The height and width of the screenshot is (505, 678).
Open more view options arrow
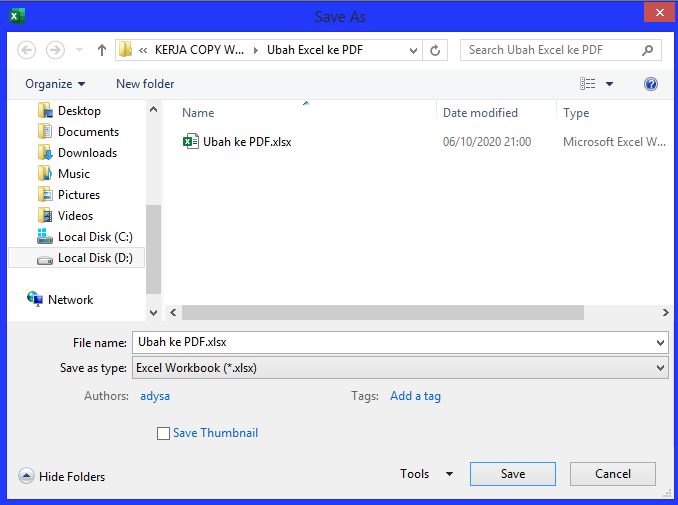pos(609,84)
